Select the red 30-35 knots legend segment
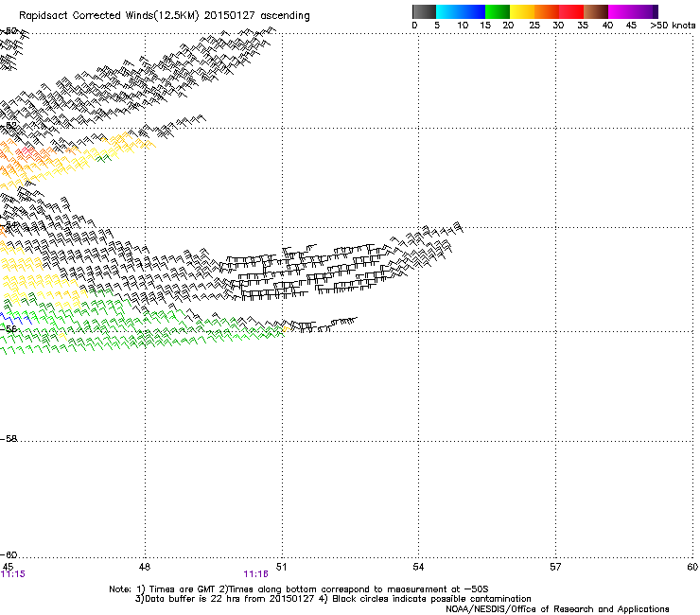This screenshot has height=615, width=700. 571,11
